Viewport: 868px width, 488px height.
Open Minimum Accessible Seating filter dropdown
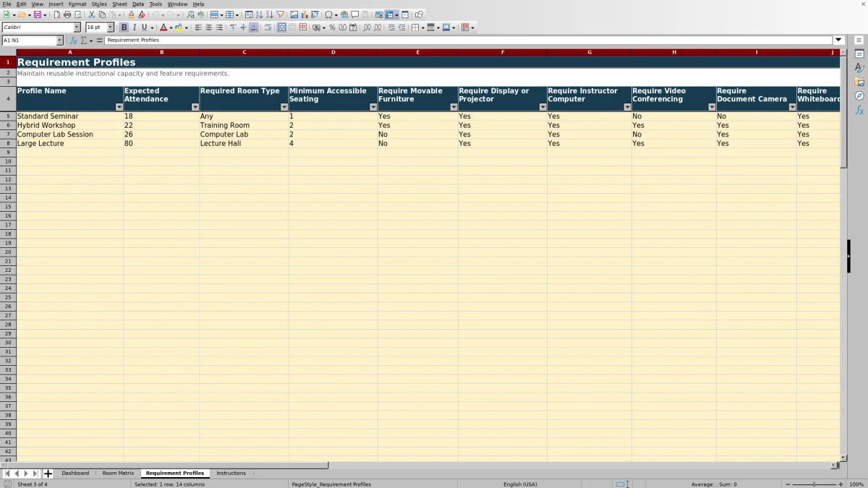373,107
